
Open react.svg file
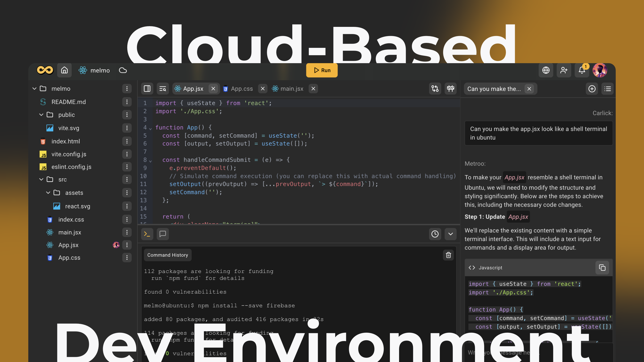(x=78, y=206)
